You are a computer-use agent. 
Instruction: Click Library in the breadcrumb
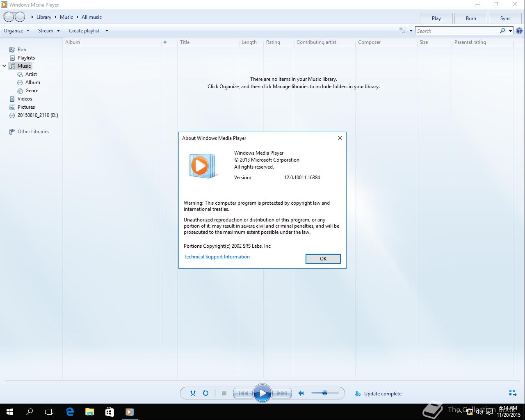click(x=44, y=17)
